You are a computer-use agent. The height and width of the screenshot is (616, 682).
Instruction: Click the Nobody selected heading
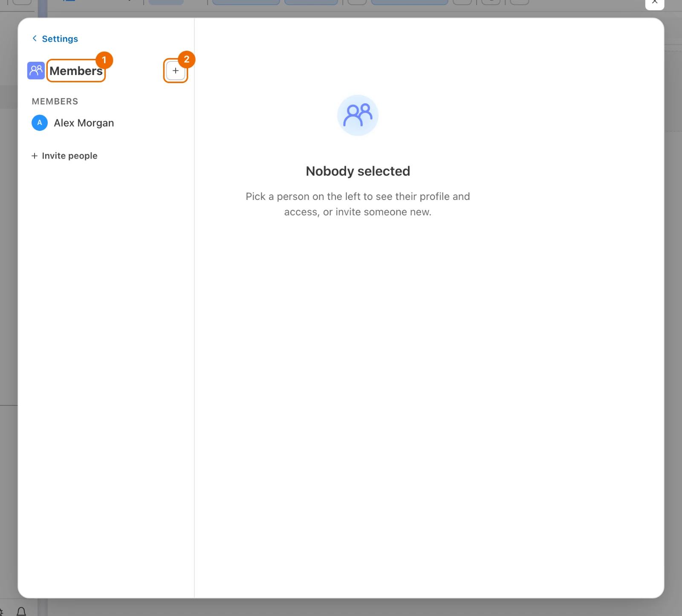[358, 171]
